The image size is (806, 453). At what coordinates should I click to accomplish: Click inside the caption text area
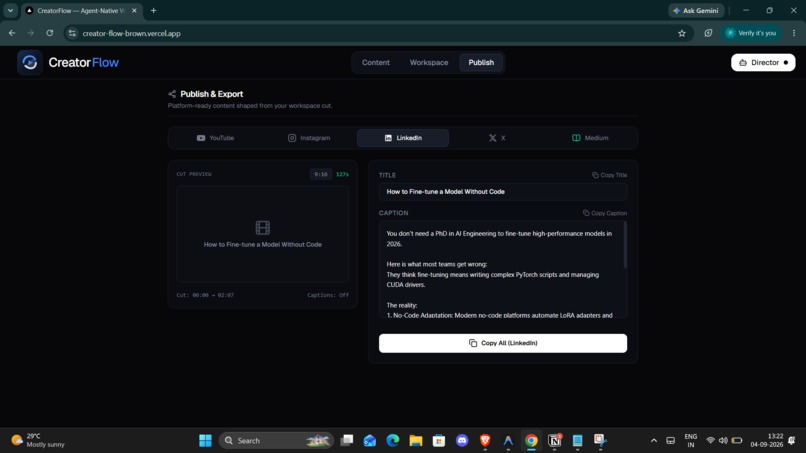[501, 269]
